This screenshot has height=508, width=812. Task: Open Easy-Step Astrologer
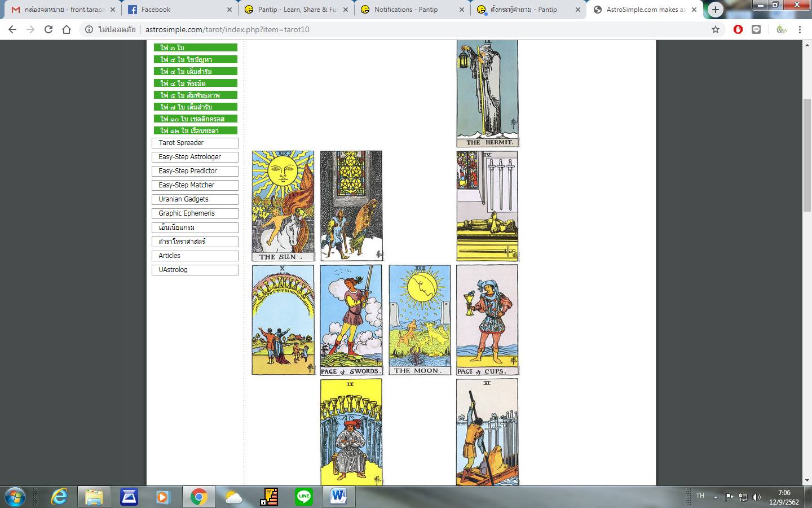pos(195,157)
